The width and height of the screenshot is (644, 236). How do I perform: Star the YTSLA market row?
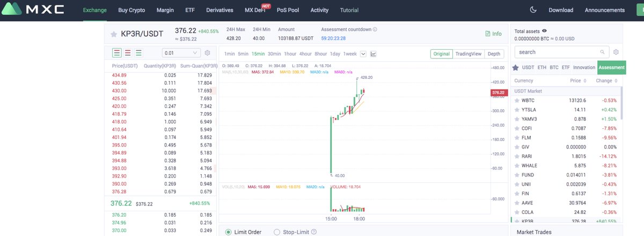point(517,109)
